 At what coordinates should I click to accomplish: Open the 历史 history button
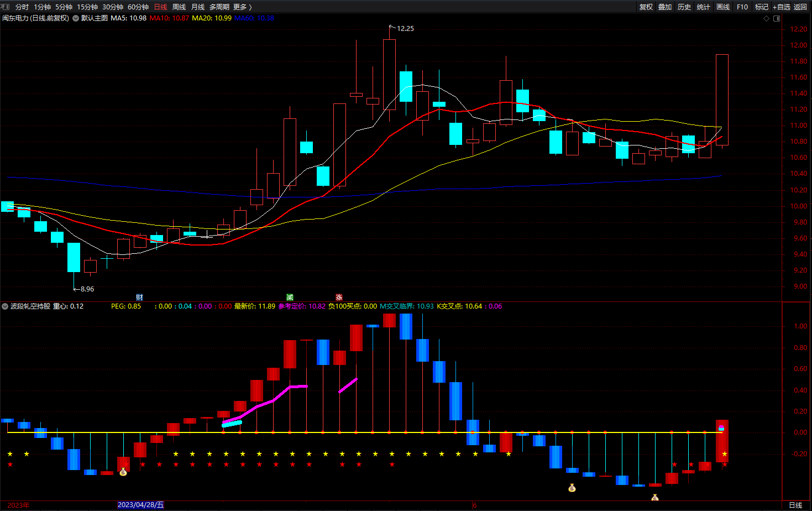[x=684, y=7]
